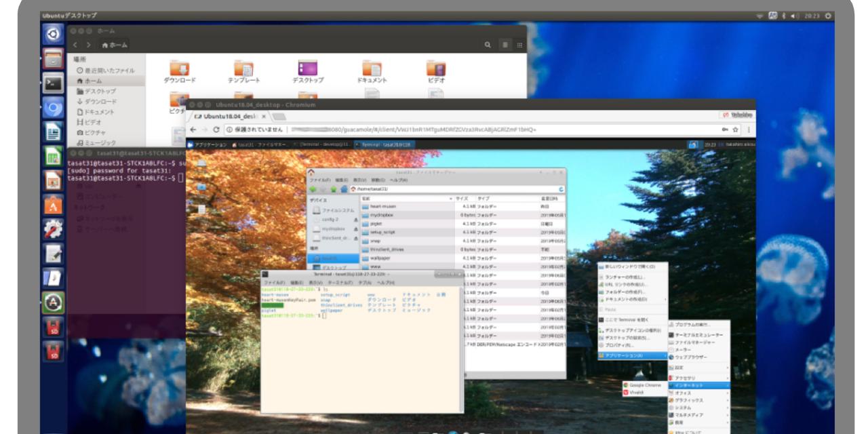Viewport: 868px width, 434px height.
Task: Open the ダウンロード folder in Files
Action: (180, 71)
